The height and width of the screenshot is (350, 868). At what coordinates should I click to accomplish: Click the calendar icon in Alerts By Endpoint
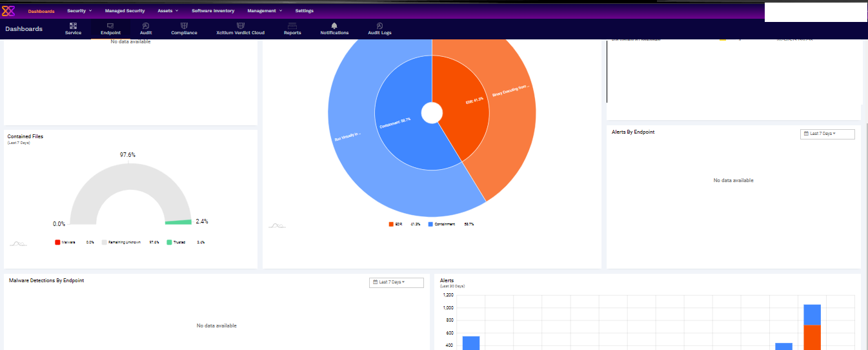(x=807, y=134)
